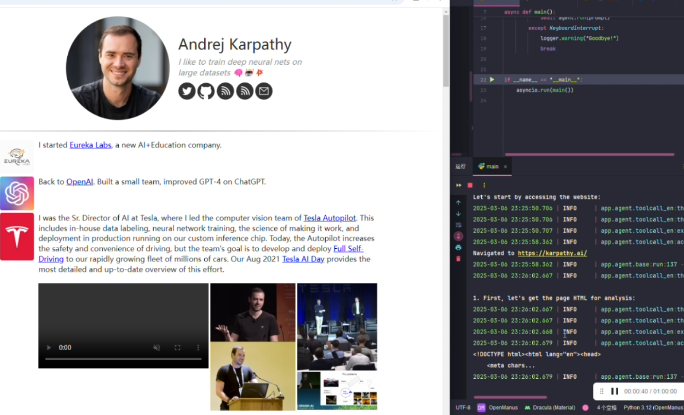Click the 'Andrej Karpathy' heading
The height and width of the screenshot is (415, 684).
point(235,44)
